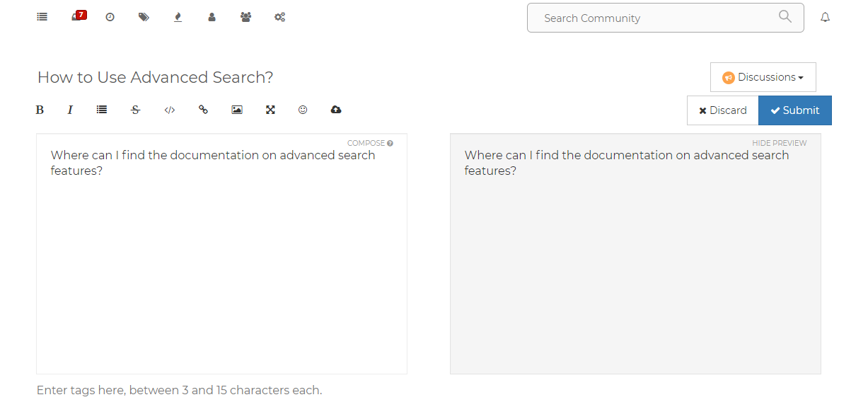
Task: Insert code block with code icon
Action: pos(170,110)
